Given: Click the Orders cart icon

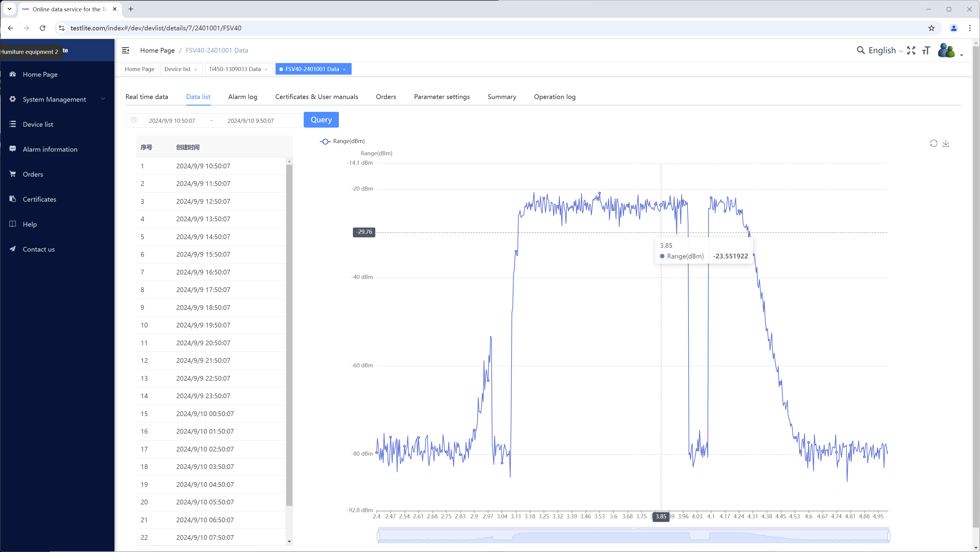Looking at the screenshot, I should [12, 174].
